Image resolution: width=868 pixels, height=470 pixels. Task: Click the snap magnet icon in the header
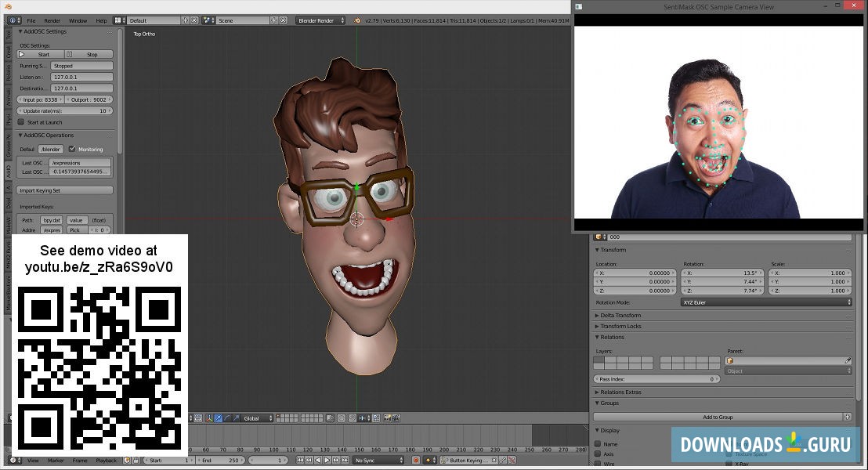tap(352, 418)
